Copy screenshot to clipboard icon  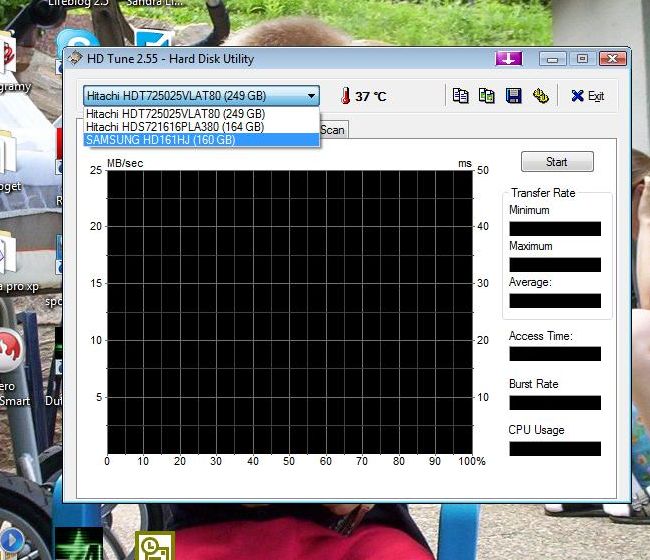(487, 96)
